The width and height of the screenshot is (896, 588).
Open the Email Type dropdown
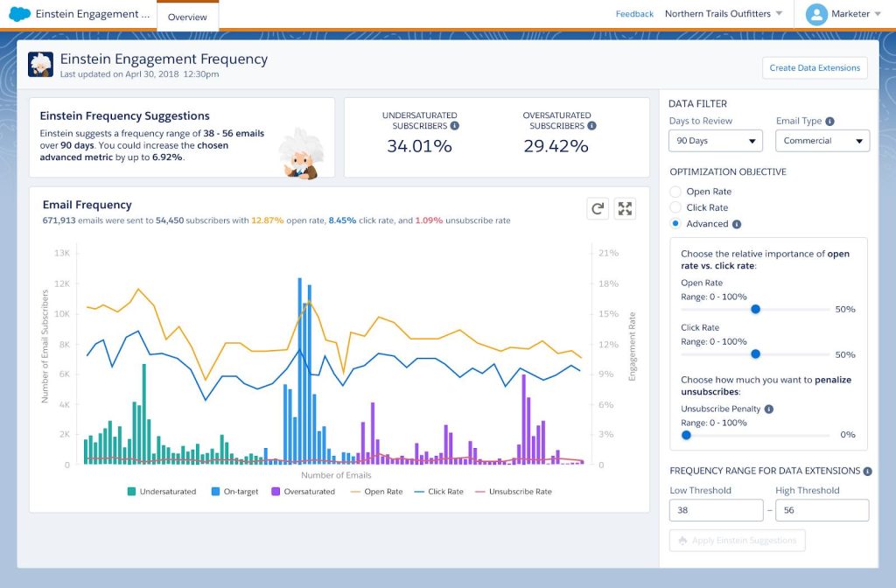pos(822,140)
